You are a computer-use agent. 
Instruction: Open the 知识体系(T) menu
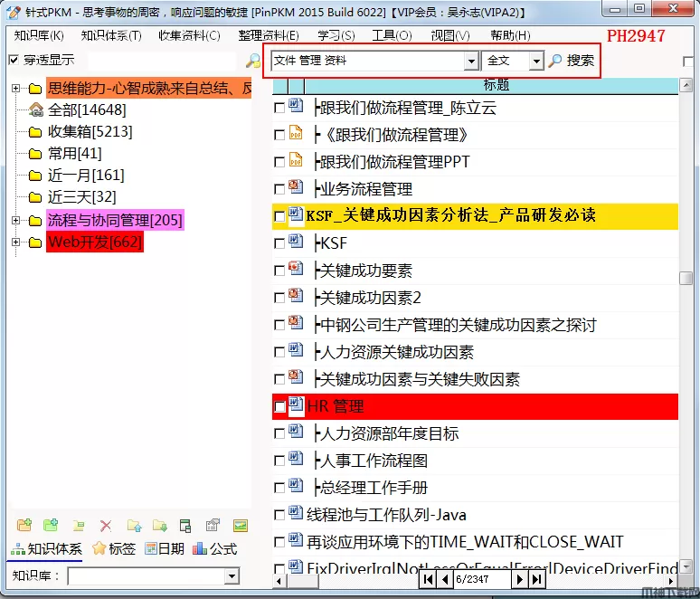(x=111, y=35)
